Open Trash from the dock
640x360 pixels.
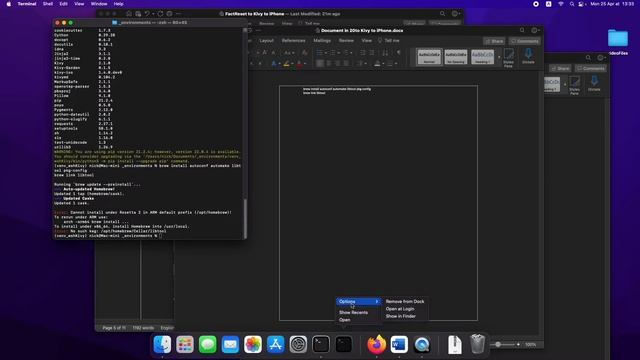pyautogui.click(x=477, y=344)
